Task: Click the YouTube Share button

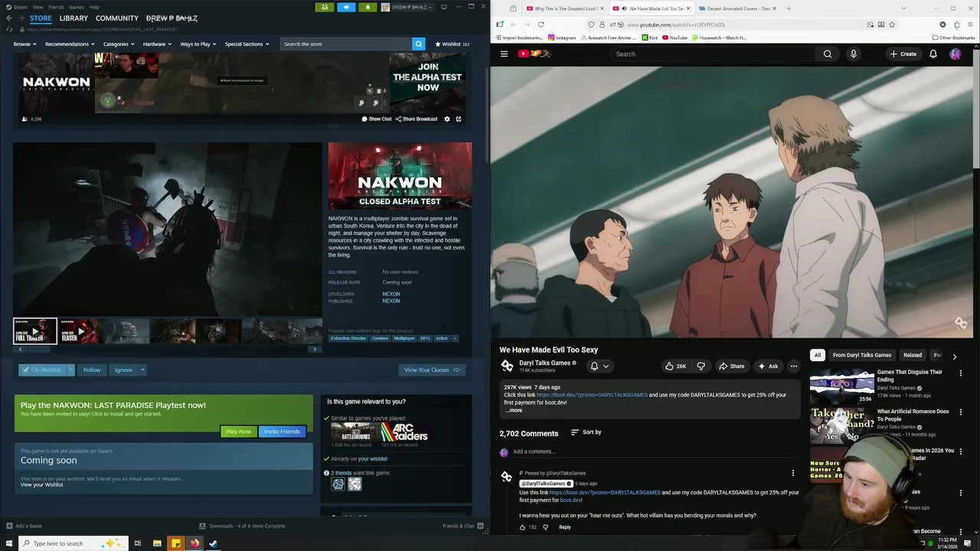Action: coord(731,366)
